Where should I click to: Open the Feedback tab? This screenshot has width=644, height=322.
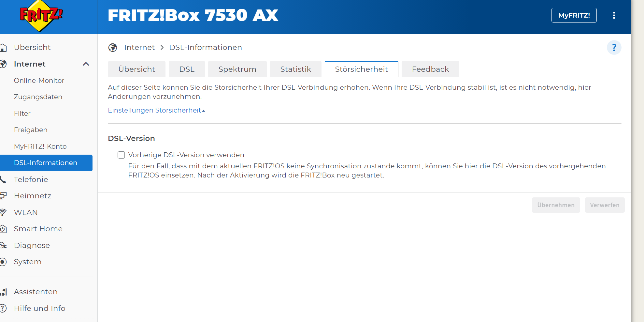pyautogui.click(x=430, y=69)
